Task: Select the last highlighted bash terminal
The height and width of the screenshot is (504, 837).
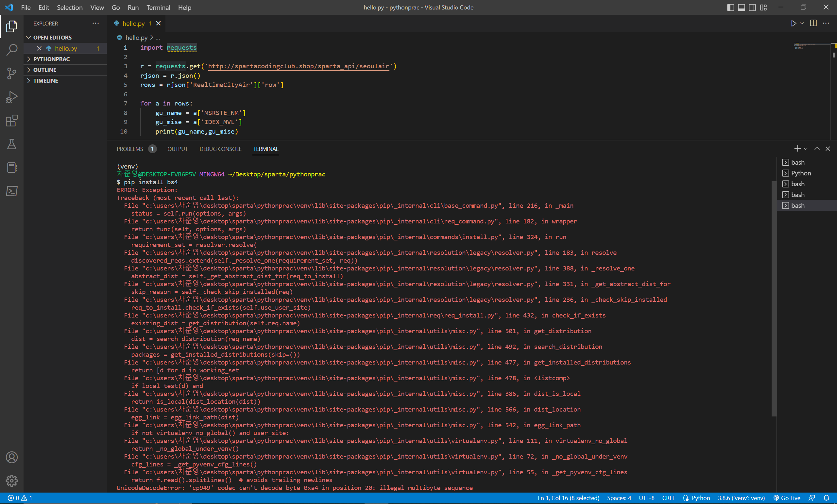Action: (806, 205)
